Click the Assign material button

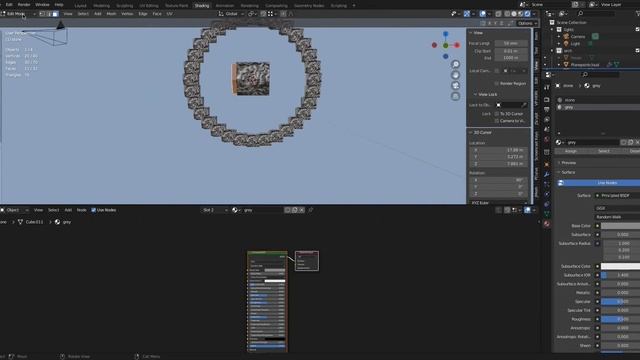(x=571, y=151)
